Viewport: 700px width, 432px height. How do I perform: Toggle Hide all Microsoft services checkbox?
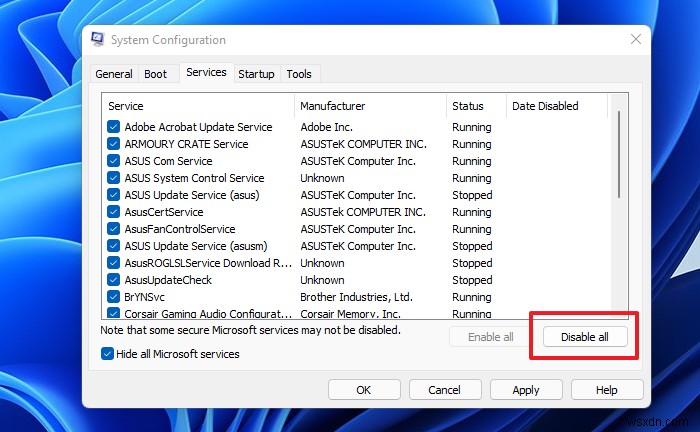click(x=107, y=354)
